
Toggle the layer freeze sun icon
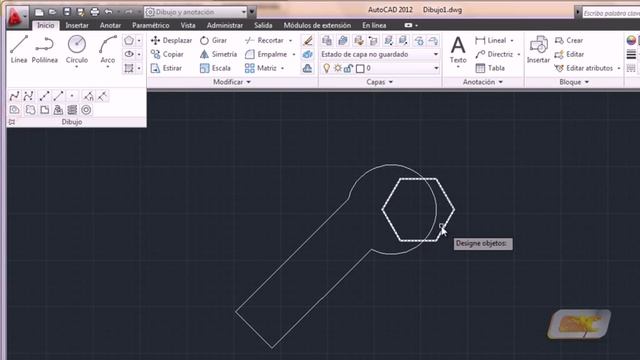click(338, 68)
